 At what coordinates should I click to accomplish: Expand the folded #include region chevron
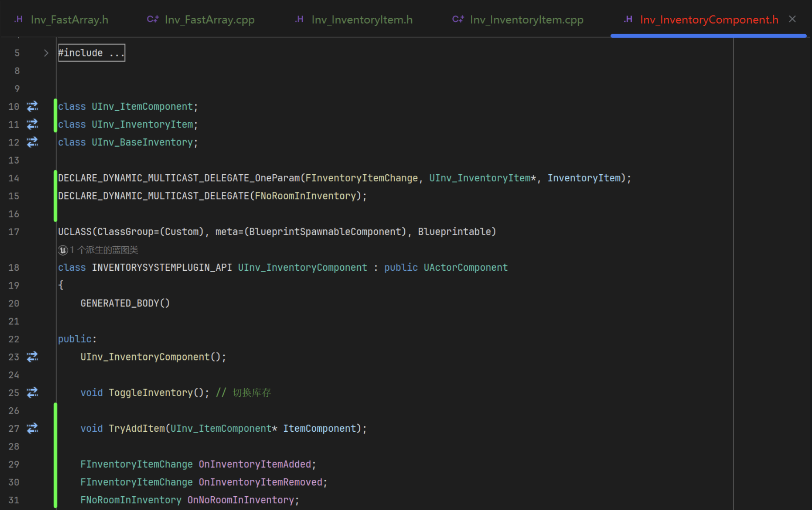coord(46,53)
